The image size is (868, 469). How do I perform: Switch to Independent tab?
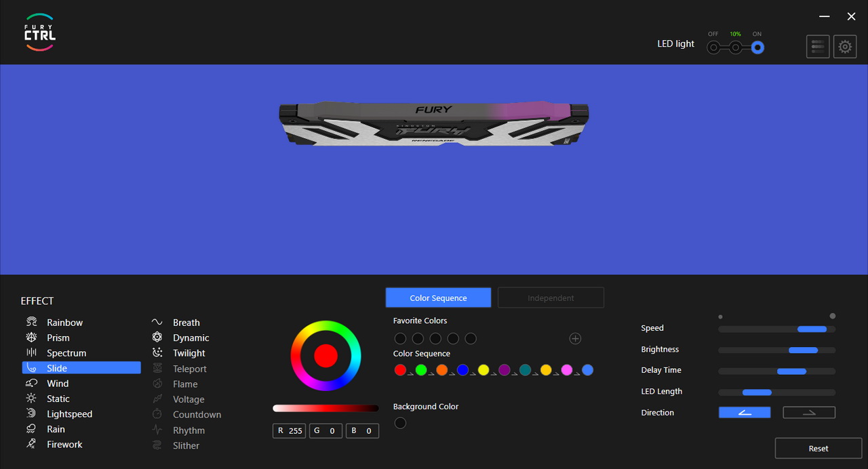(x=551, y=298)
